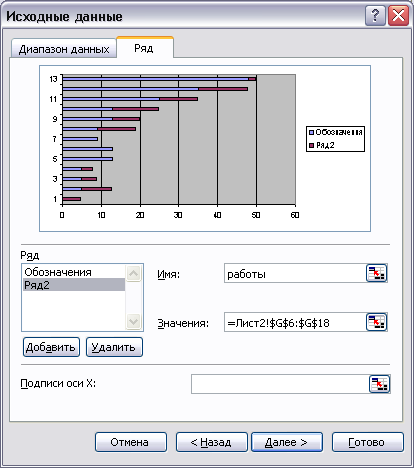Select Обозначения in the series list
The image size is (414, 468).
(x=74, y=272)
